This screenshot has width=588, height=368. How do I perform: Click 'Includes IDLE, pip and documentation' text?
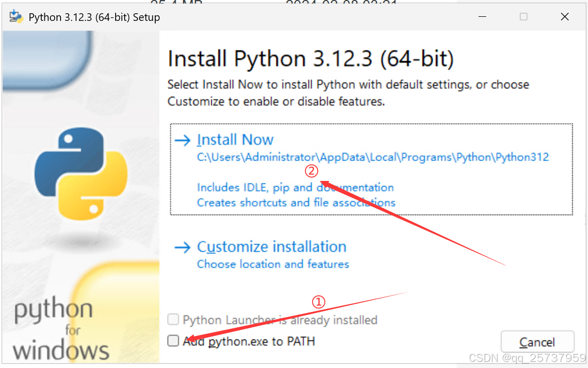point(295,188)
